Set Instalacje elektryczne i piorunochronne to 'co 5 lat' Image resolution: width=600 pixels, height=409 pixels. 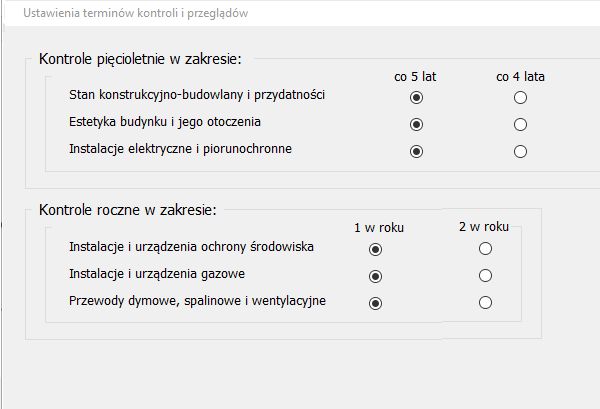417,152
